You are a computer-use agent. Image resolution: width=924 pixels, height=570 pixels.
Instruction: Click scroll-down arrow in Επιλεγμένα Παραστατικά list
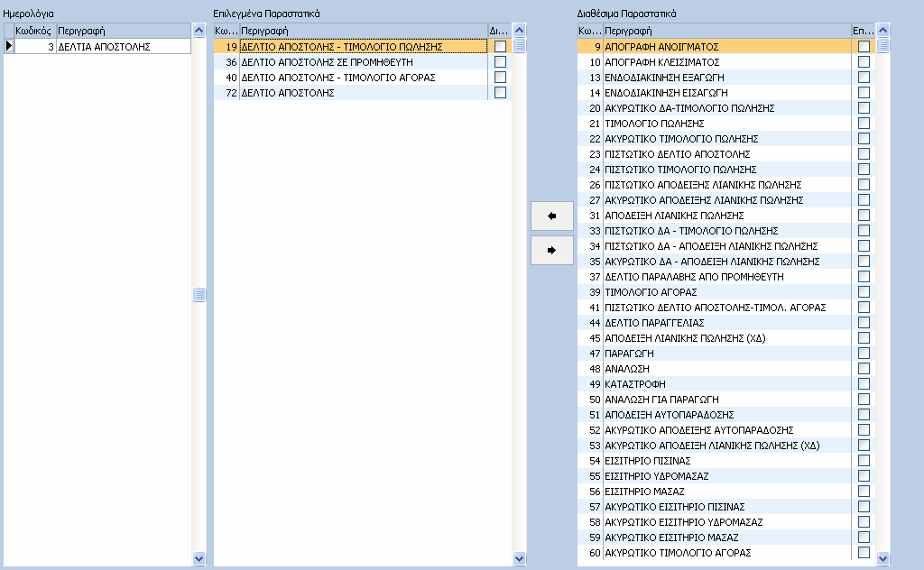519,558
